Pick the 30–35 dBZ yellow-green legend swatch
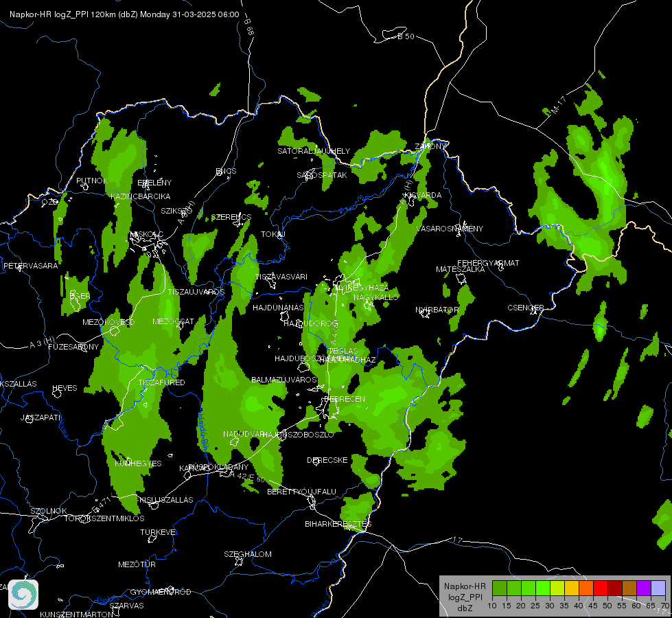 [557, 588]
